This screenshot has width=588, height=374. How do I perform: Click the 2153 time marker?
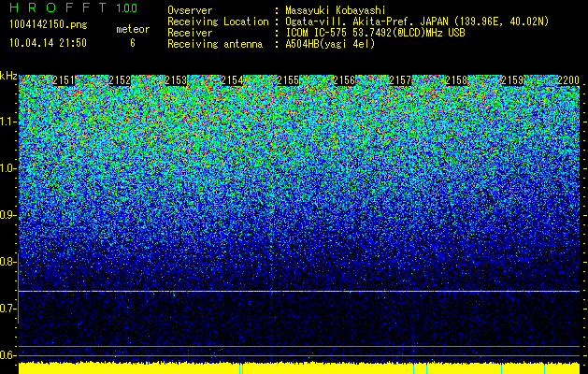[176, 80]
